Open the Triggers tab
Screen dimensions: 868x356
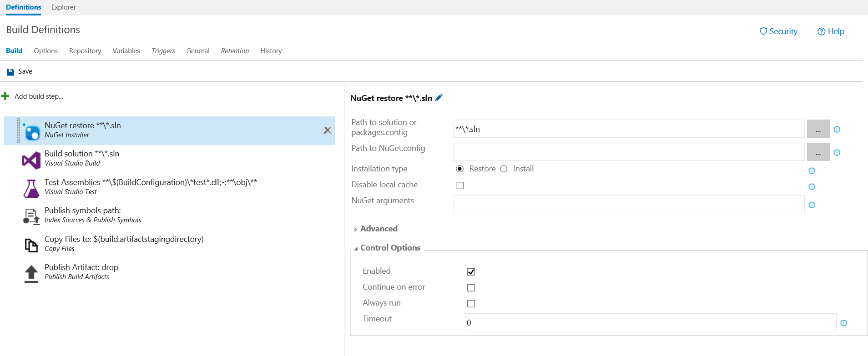click(x=163, y=51)
